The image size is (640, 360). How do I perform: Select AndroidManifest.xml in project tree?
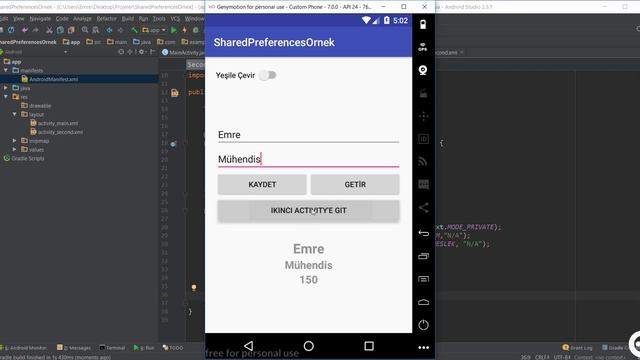53,79
